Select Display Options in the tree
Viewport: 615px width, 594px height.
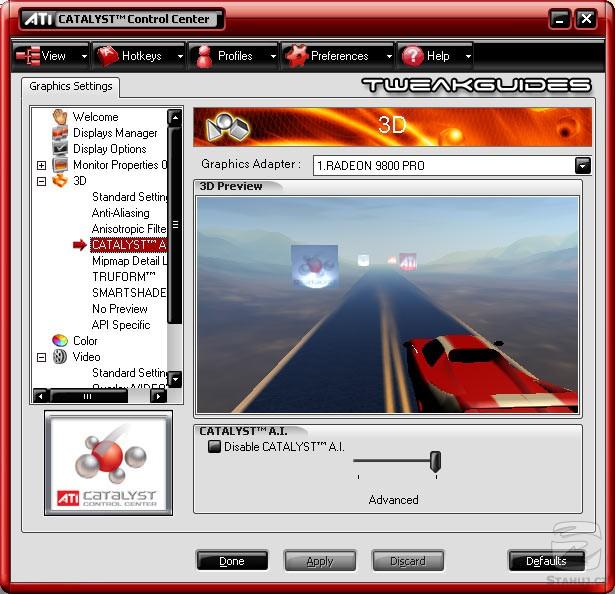coord(109,149)
